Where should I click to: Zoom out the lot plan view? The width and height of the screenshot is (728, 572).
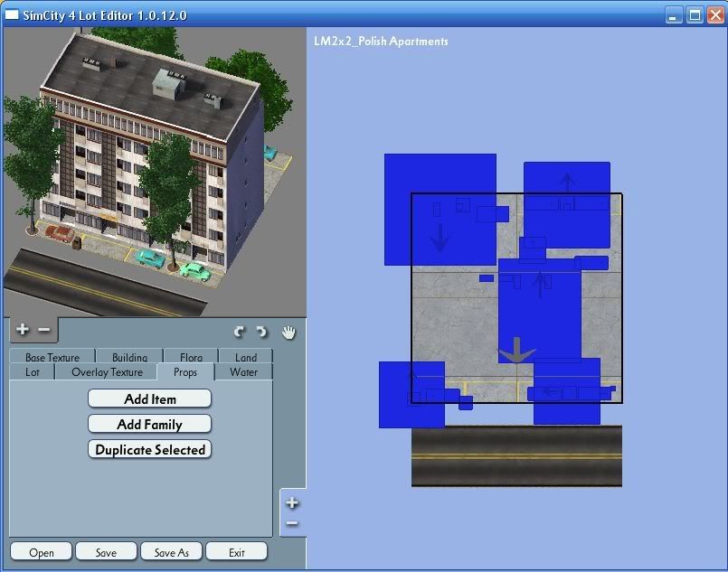click(292, 524)
